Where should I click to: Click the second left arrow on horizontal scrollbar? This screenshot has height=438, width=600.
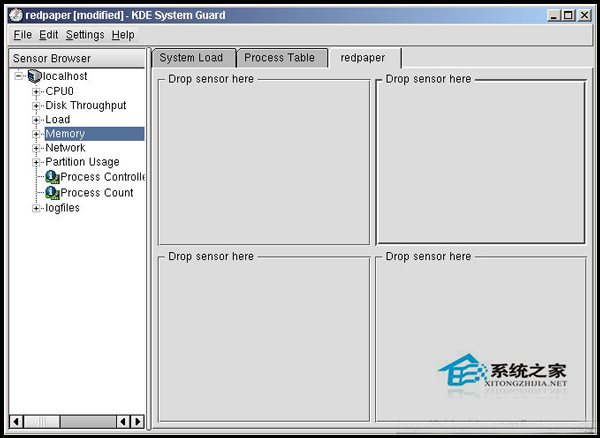pos(123,422)
